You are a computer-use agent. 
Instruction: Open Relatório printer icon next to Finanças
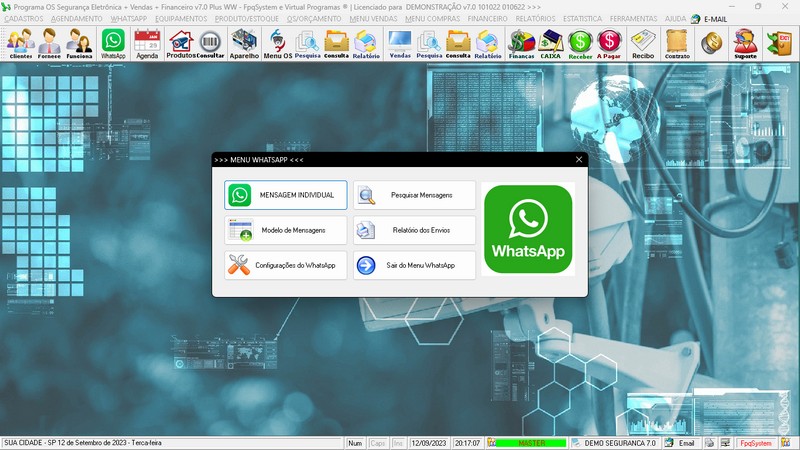[488, 44]
